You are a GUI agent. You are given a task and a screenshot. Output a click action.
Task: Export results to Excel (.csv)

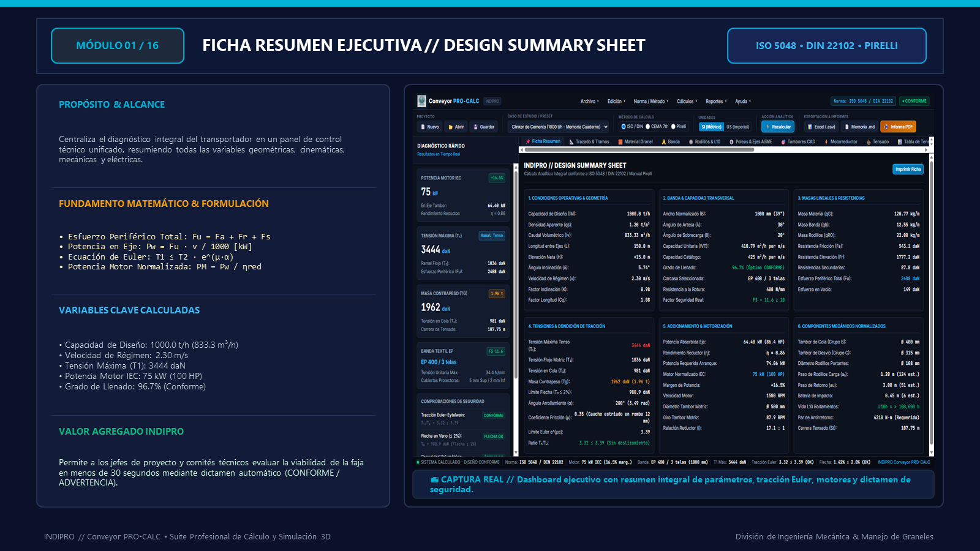tap(821, 127)
